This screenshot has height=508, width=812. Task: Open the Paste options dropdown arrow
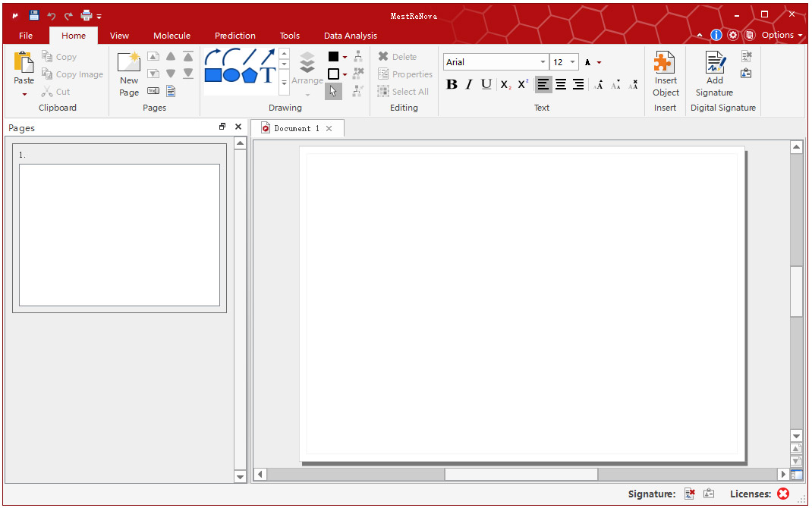pos(24,95)
